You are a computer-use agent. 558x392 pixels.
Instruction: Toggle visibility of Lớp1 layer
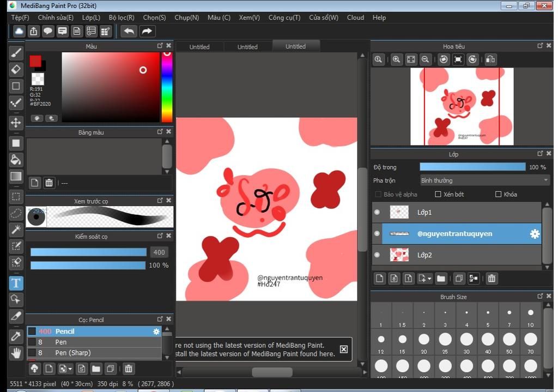point(377,212)
